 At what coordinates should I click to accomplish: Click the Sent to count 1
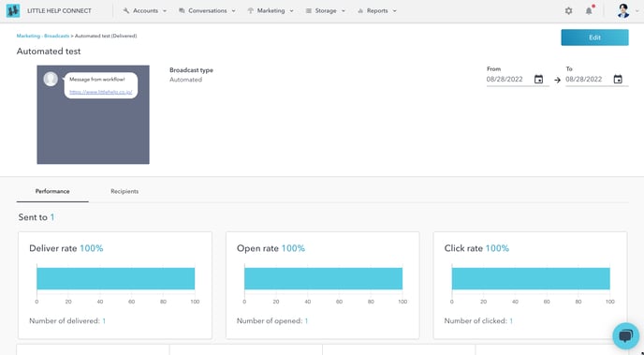52,217
